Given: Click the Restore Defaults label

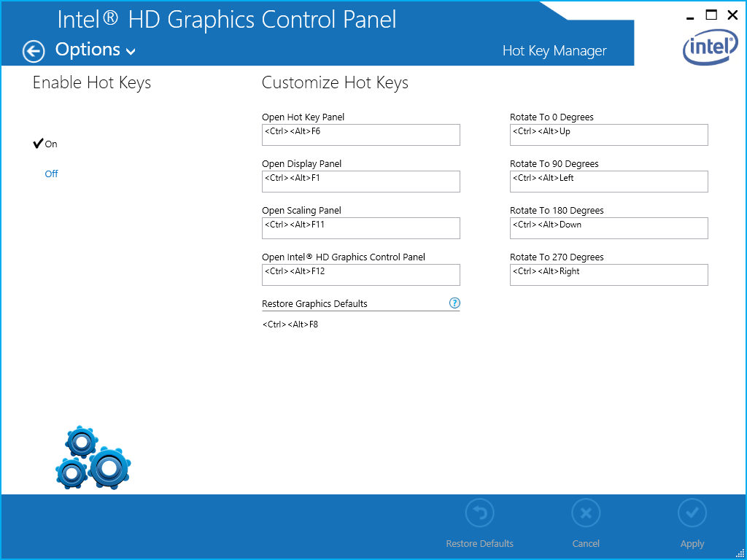Looking at the screenshot, I should (x=479, y=544).
